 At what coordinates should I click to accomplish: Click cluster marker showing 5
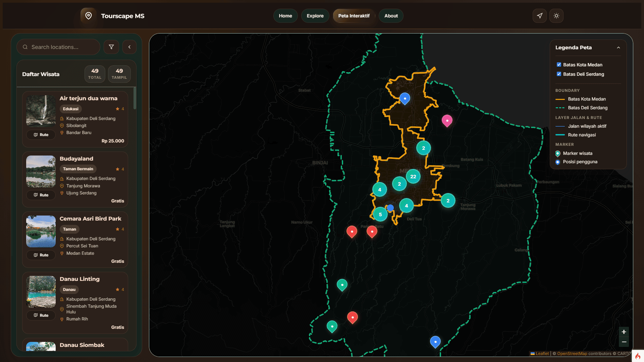(380, 215)
